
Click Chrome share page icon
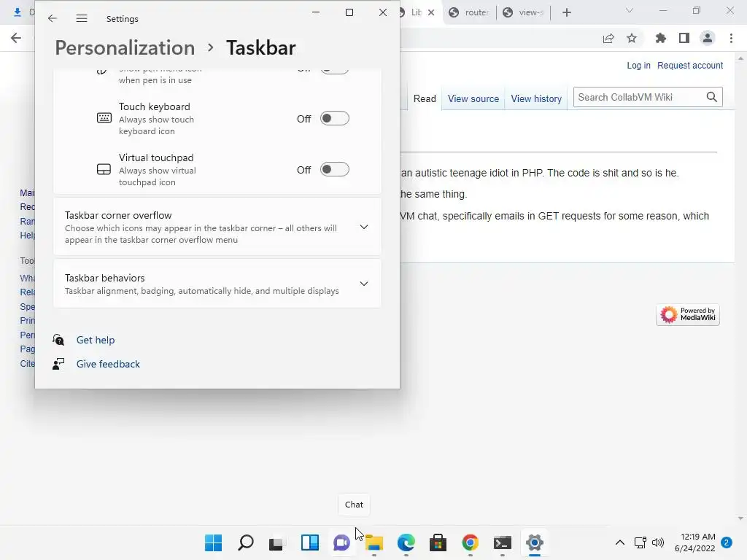point(608,38)
